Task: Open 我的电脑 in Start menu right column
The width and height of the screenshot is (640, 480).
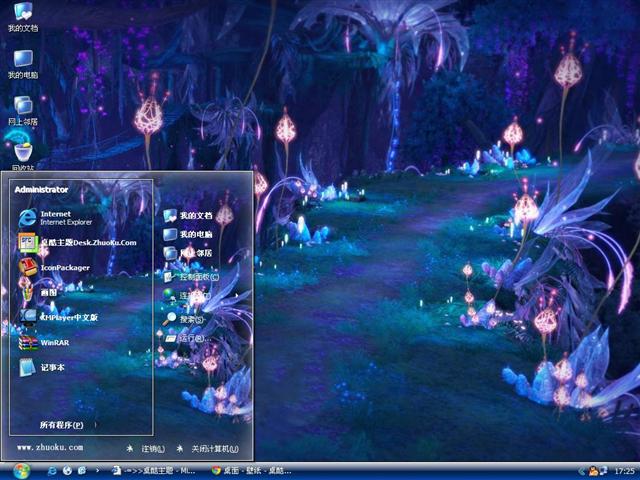Action: pyautogui.click(x=188, y=234)
